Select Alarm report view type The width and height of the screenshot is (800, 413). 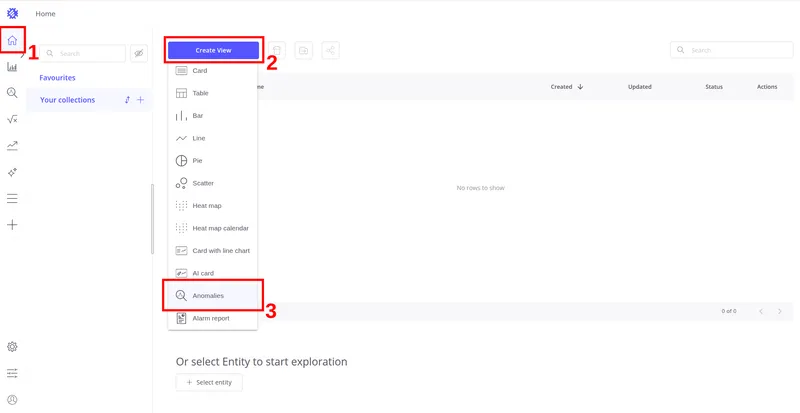[x=212, y=318]
